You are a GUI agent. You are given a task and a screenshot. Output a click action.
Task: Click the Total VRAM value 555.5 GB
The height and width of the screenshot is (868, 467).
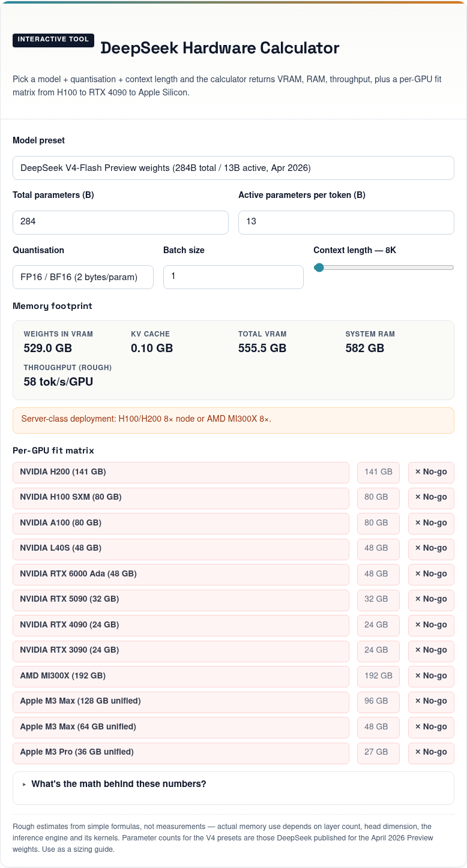pyautogui.click(x=262, y=349)
